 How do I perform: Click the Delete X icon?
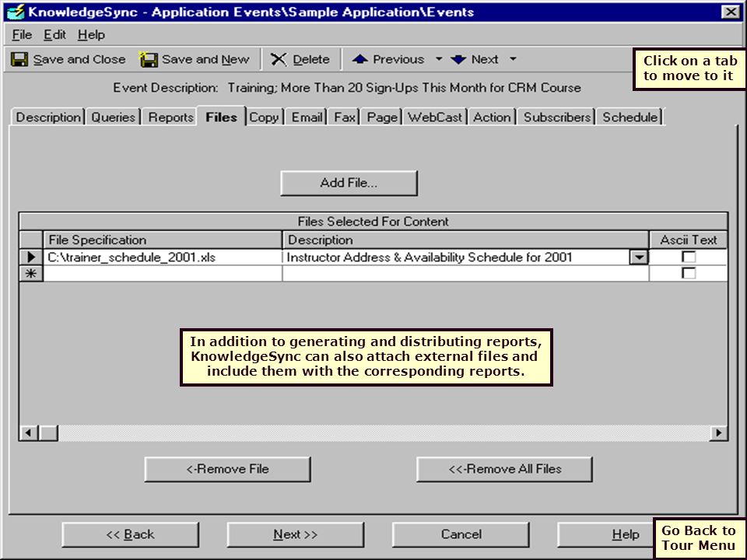(279, 60)
